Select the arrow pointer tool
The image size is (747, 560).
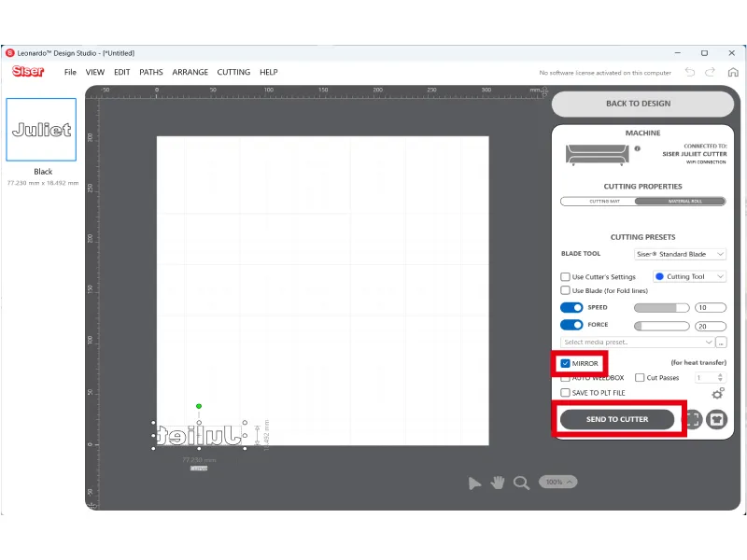pos(475,483)
